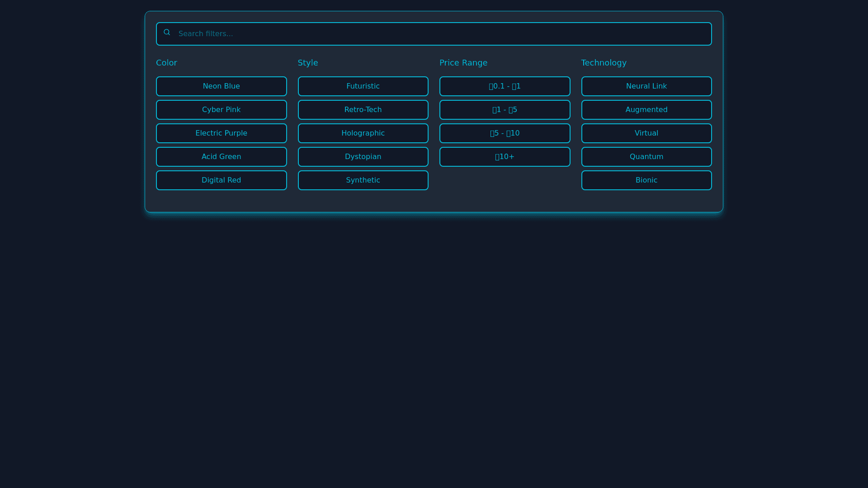The width and height of the screenshot is (868, 488).
Task: Choose the Quantum technology filter
Action: tap(646, 157)
